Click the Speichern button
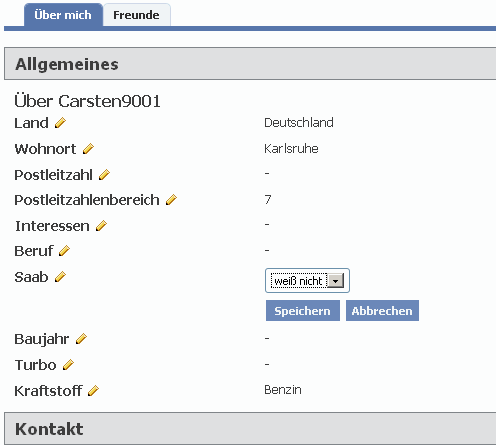Screen dimensions: 496x445 pyautogui.click(x=303, y=311)
